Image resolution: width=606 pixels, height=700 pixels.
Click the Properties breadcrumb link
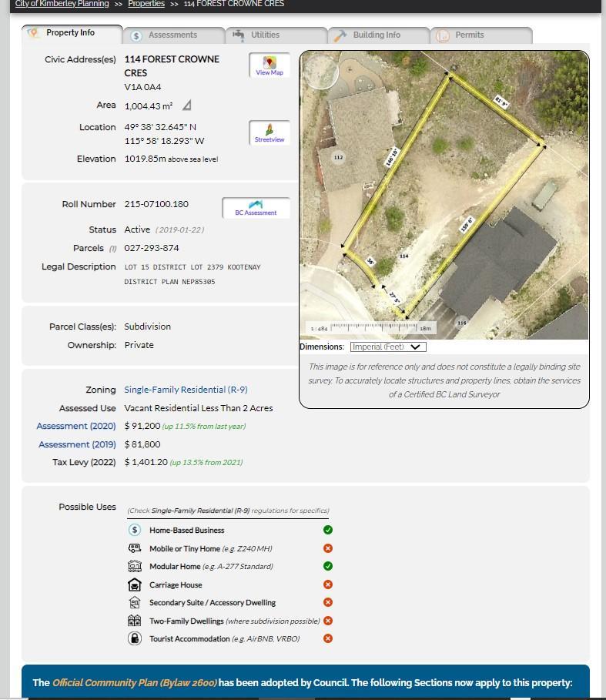tap(146, 4)
